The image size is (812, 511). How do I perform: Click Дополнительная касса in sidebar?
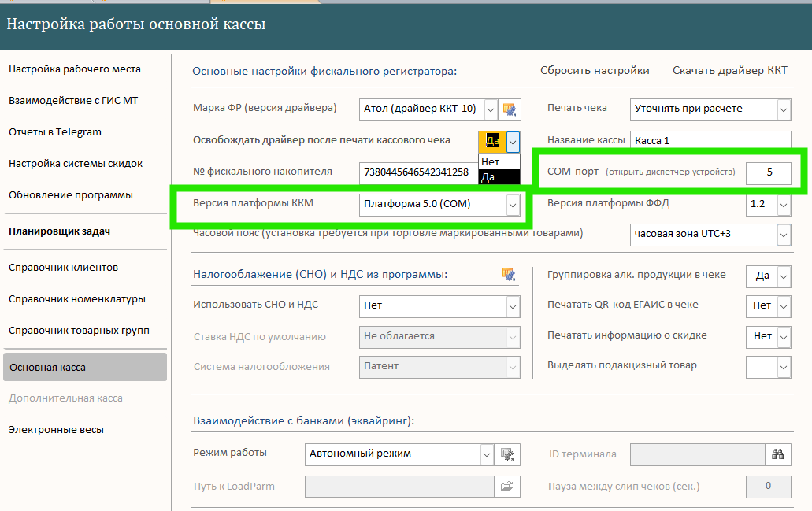tap(66, 398)
